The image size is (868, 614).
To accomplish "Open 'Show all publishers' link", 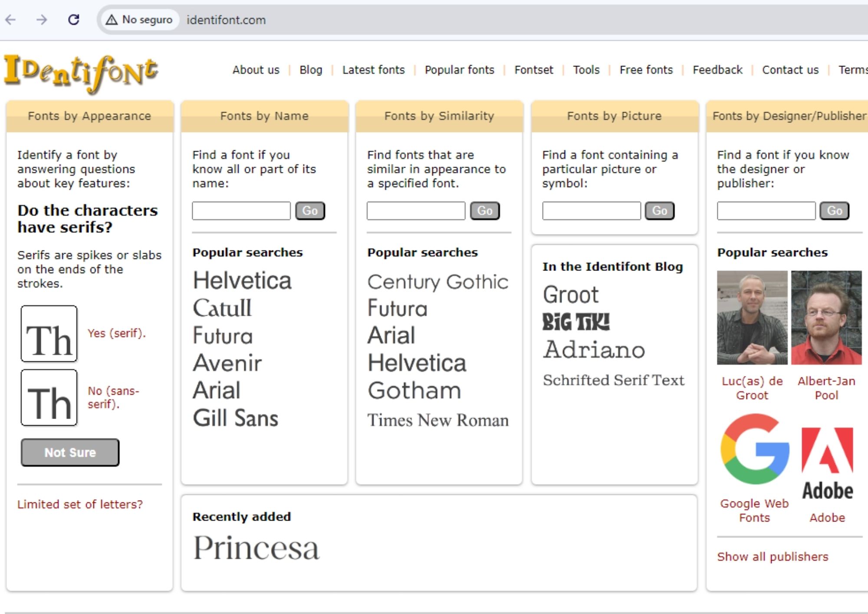I will click(x=773, y=557).
